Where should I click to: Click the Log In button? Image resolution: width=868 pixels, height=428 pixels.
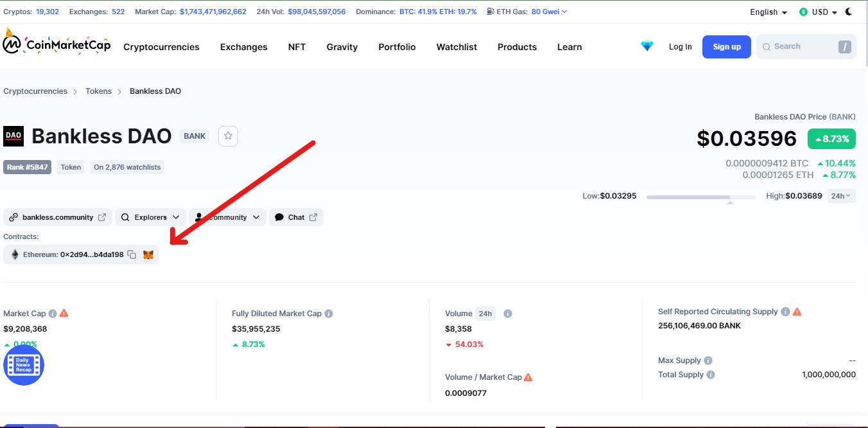(681, 47)
